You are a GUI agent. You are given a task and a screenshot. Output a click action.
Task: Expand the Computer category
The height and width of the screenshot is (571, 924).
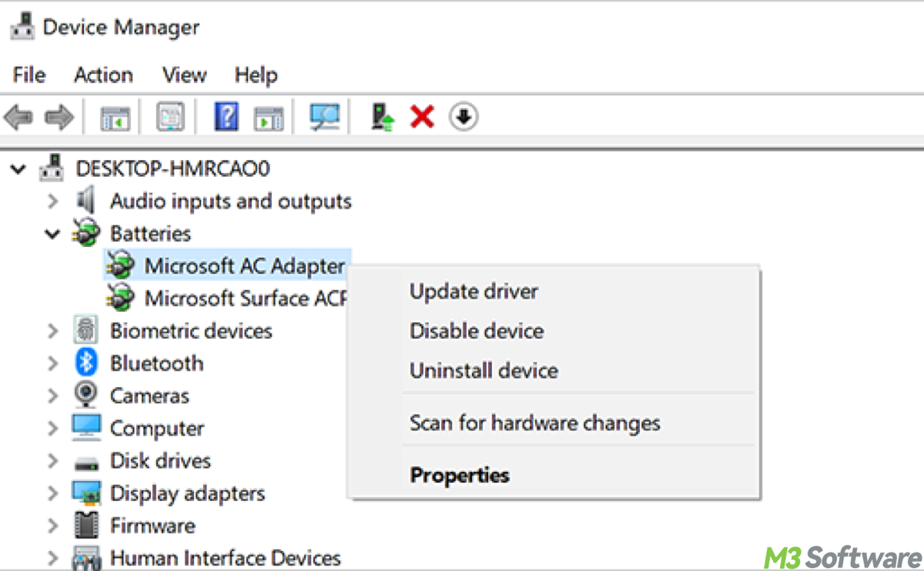pyautogui.click(x=52, y=428)
